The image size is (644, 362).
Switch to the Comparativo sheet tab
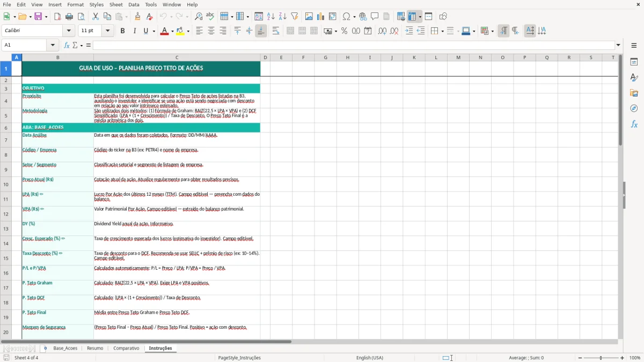pyautogui.click(x=126, y=349)
